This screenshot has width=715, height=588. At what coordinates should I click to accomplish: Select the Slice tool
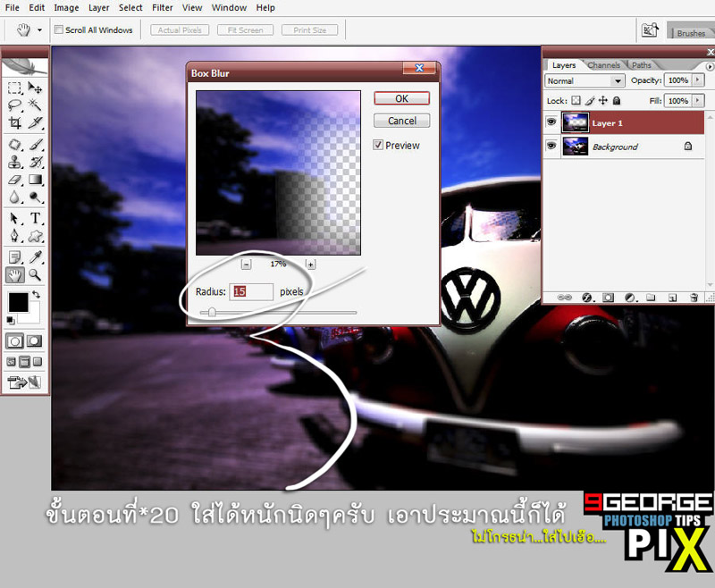(35, 122)
